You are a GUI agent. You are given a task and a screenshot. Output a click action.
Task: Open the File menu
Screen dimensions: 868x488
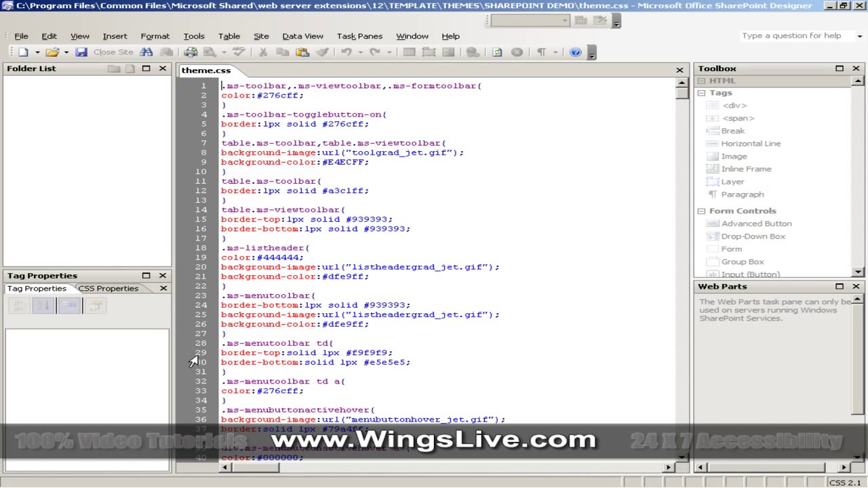pos(22,36)
